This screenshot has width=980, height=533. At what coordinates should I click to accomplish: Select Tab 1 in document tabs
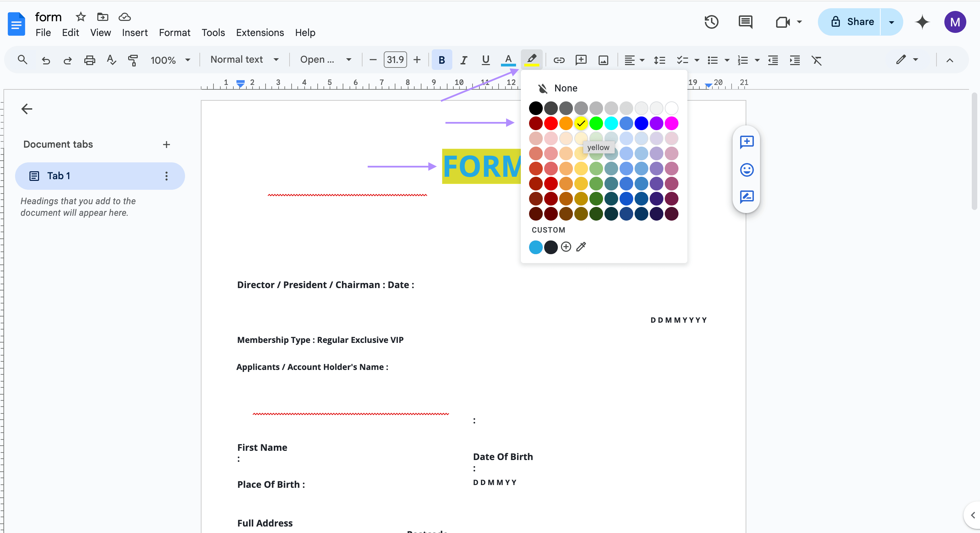pos(100,176)
